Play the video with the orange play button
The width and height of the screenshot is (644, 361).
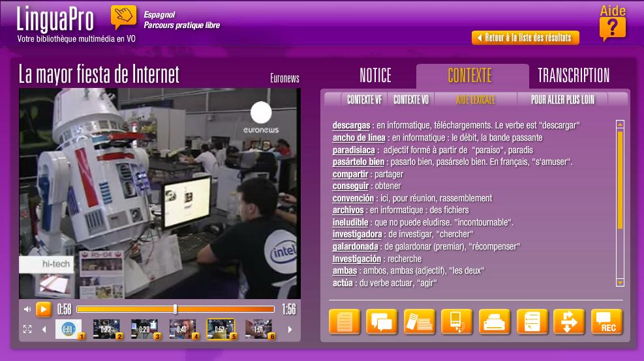click(x=44, y=310)
